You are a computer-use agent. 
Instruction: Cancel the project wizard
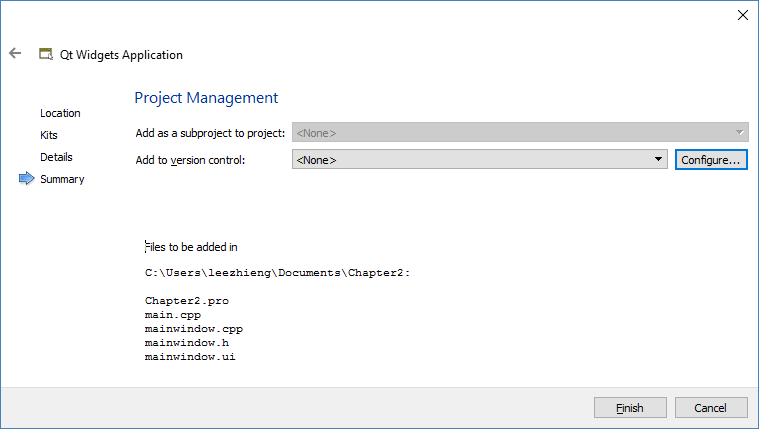pyautogui.click(x=711, y=408)
